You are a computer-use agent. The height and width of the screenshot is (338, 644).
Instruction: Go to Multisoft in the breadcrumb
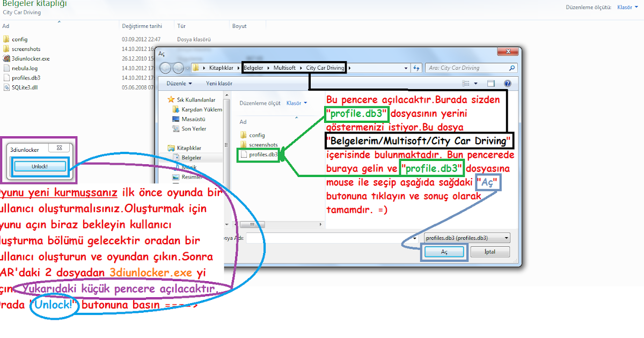[285, 68]
